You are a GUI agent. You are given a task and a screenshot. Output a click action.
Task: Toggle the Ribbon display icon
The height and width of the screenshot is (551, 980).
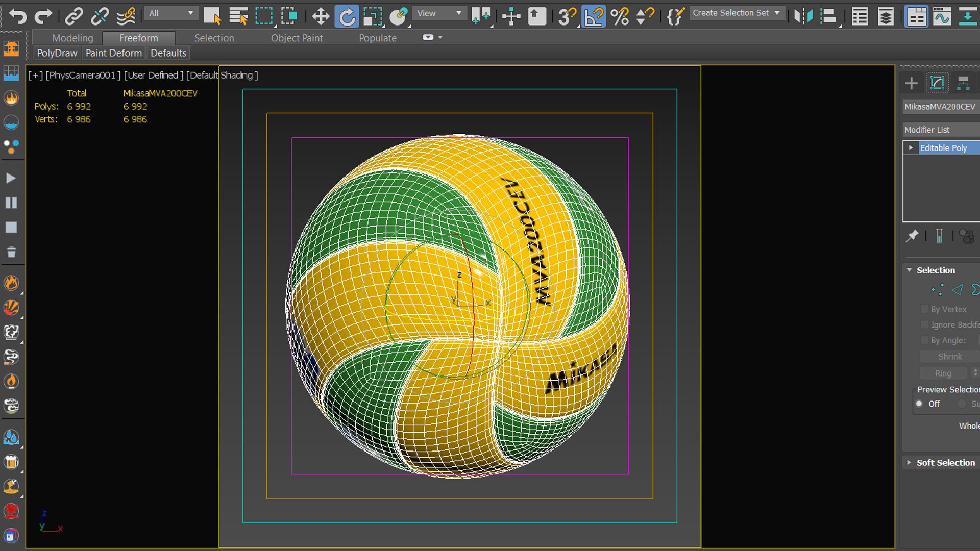[x=916, y=16]
